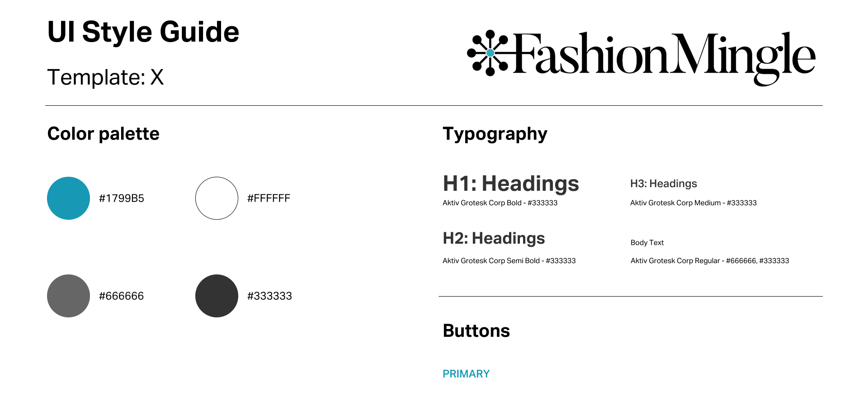Click the Aktiv Grotesk Corp Semi Bold caption
The width and height of the screenshot is (868, 420).
click(509, 261)
